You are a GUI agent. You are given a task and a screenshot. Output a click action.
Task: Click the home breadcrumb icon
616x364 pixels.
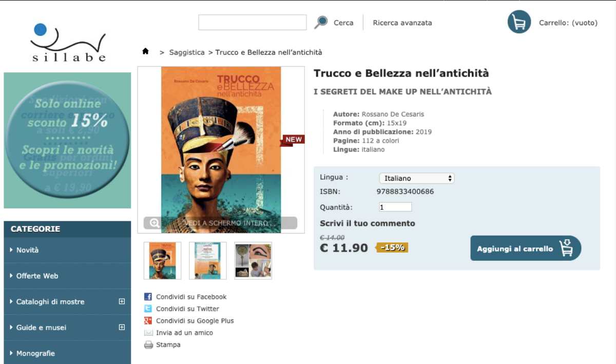[x=146, y=51]
